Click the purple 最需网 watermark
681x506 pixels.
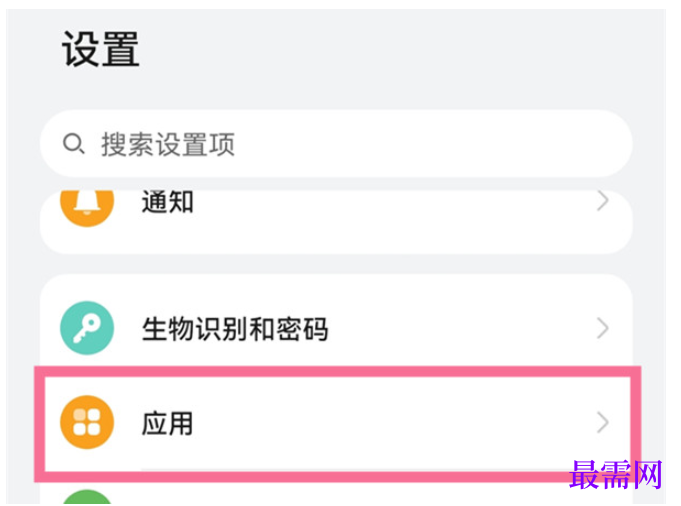[x=615, y=475]
